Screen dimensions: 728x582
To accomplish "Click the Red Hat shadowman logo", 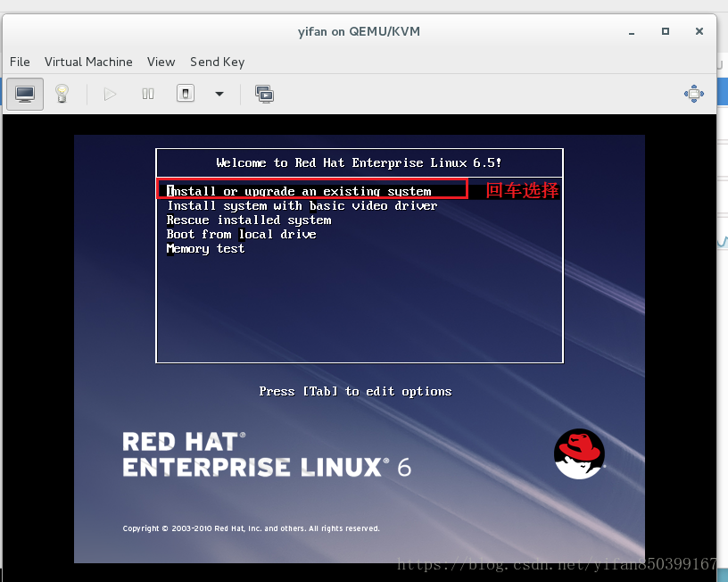I will (x=579, y=453).
